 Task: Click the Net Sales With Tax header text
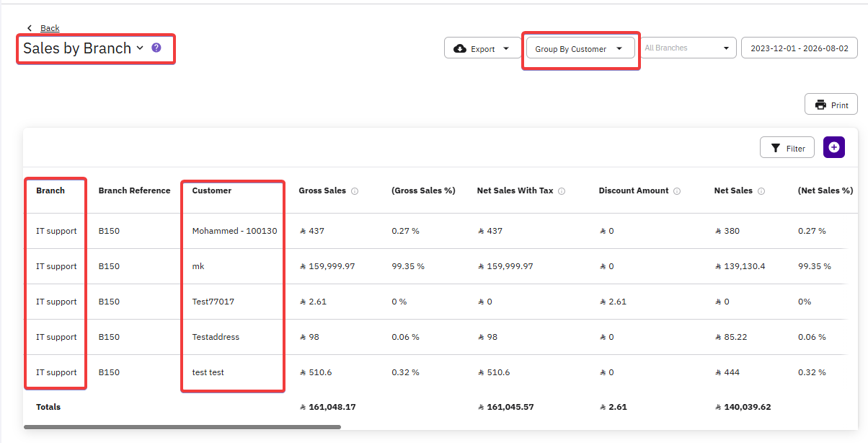click(515, 190)
